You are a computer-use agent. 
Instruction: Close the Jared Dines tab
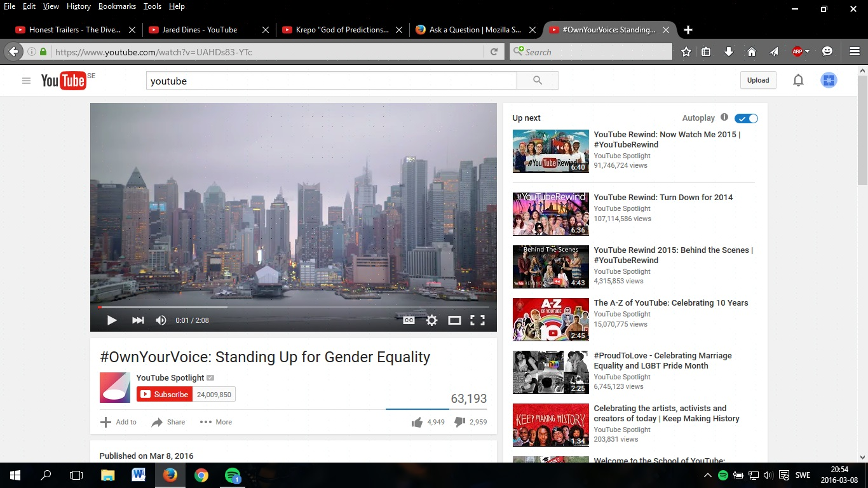click(x=266, y=30)
